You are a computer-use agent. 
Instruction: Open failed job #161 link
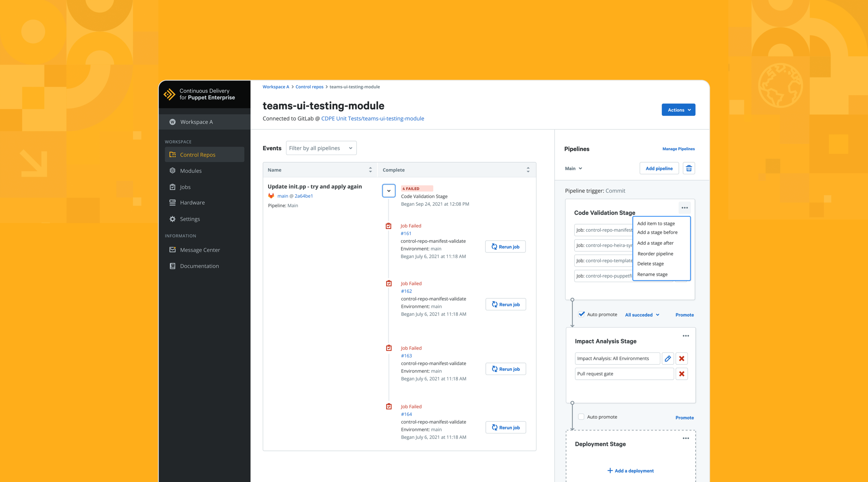406,234
